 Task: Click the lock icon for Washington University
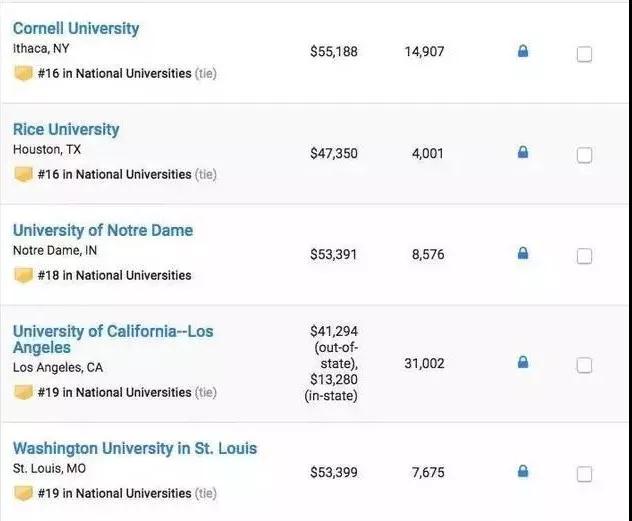click(522, 471)
